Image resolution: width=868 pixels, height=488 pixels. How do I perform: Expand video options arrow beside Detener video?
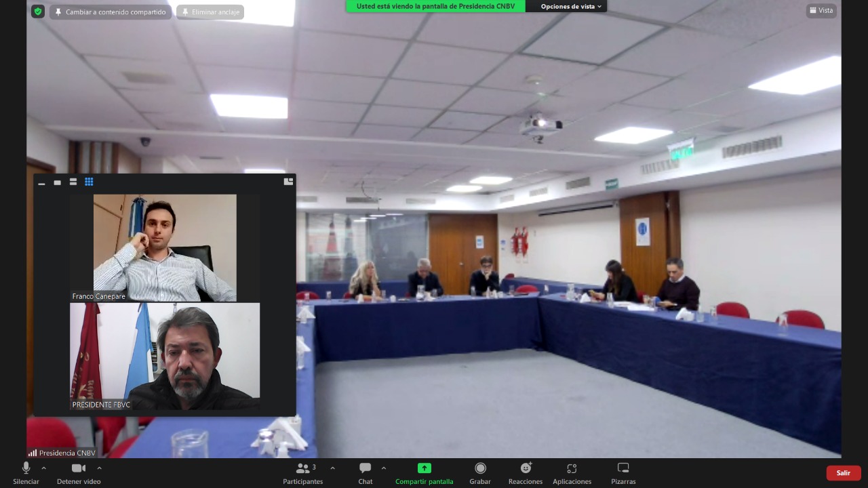click(99, 468)
